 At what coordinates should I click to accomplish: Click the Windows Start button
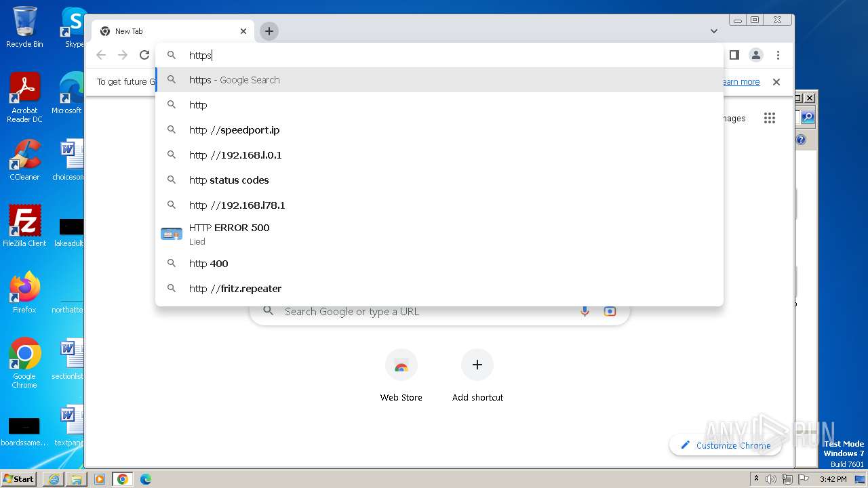pyautogui.click(x=19, y=479)
